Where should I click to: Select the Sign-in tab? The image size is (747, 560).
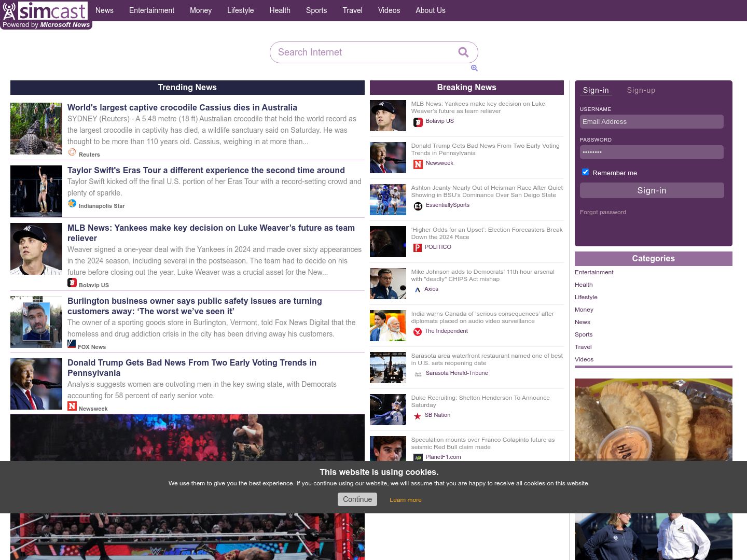point(596,90)
